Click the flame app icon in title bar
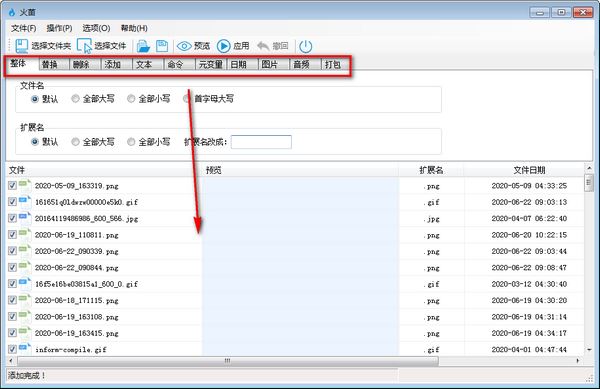 click(12, 13)
